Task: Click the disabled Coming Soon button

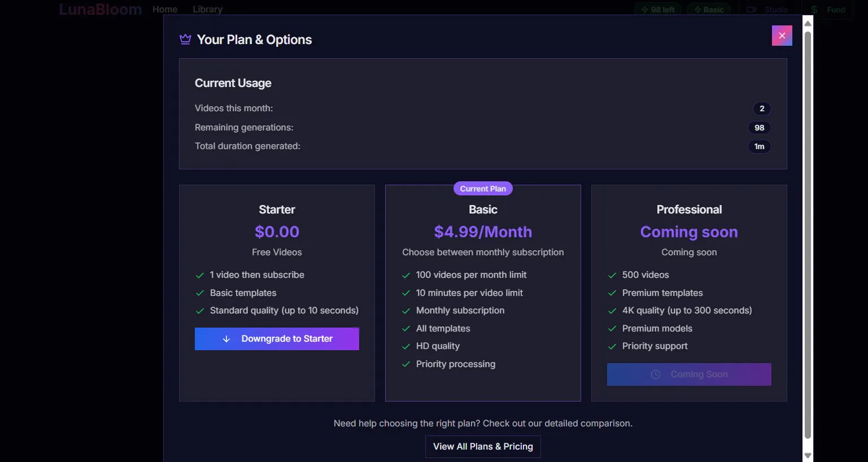Action: point(689,374)
